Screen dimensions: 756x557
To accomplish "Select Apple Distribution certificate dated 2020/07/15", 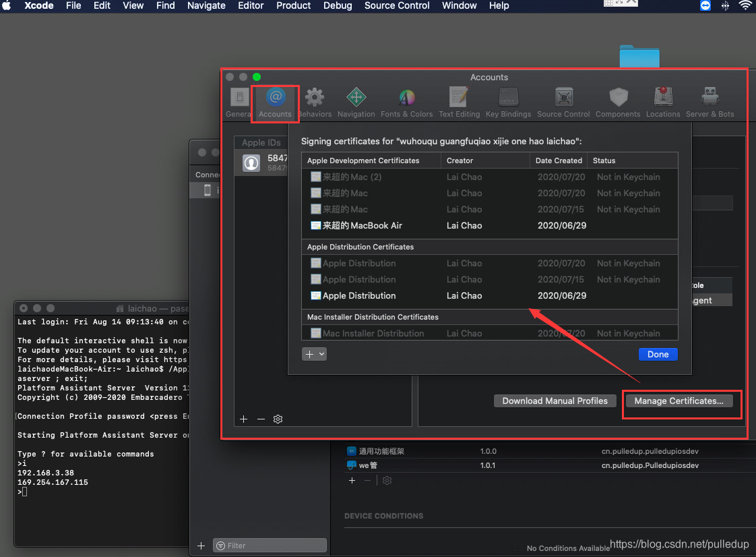I will click(489, 279).
